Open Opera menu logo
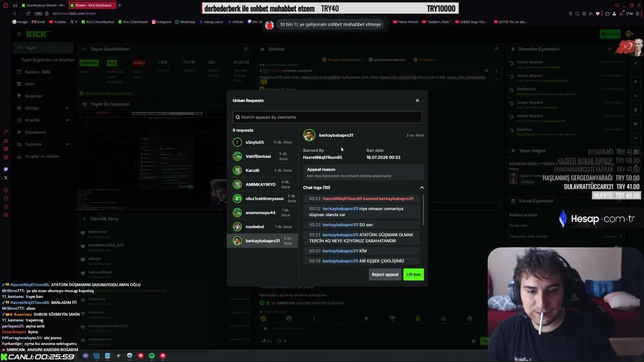Viewport: 644px width, 362px height. [6, 6]
